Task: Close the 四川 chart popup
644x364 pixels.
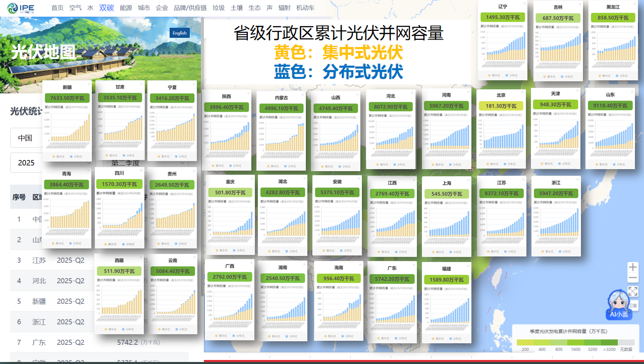Action: pos(140,170)
